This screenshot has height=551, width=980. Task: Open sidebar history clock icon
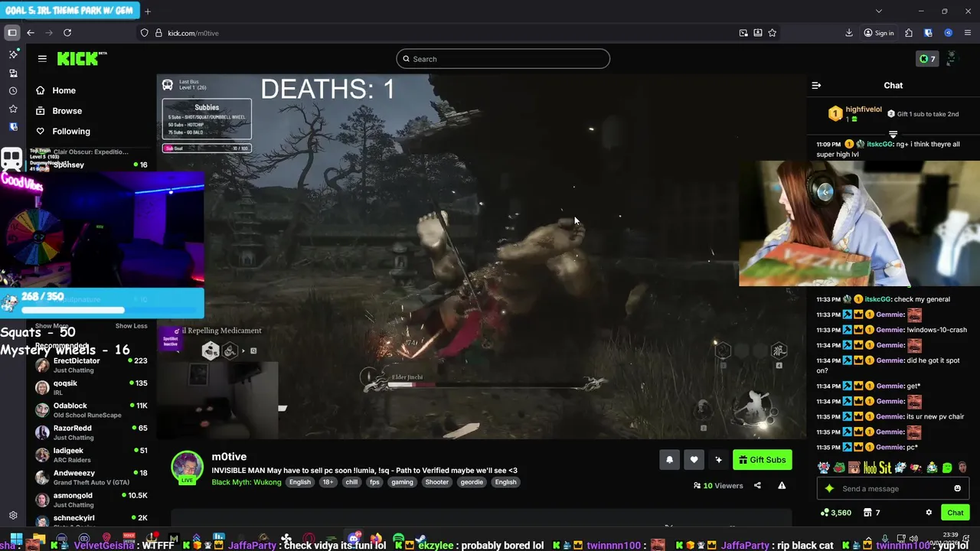(13, 91)
